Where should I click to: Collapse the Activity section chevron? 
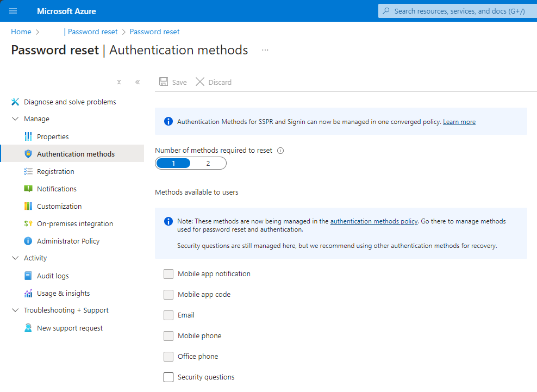click(15, 258)
